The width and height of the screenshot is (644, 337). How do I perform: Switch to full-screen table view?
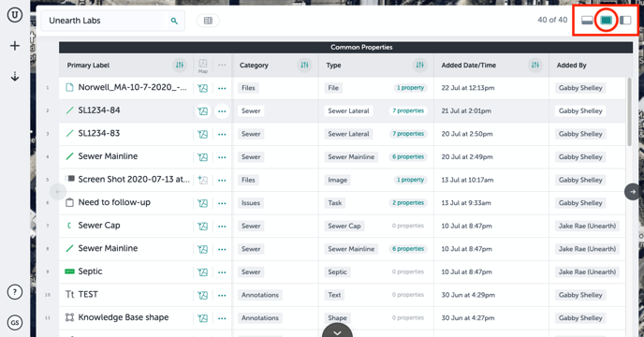tap(607, 21)
